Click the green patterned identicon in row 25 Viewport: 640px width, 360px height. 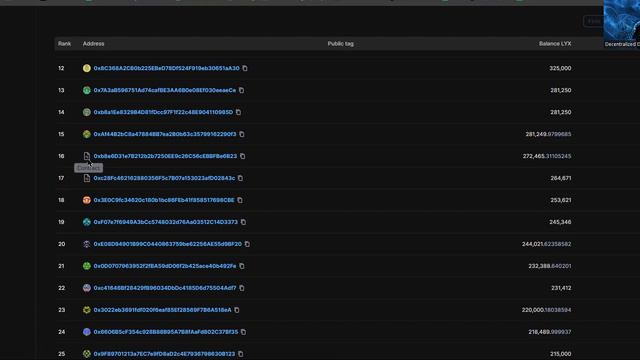(87, 354)
